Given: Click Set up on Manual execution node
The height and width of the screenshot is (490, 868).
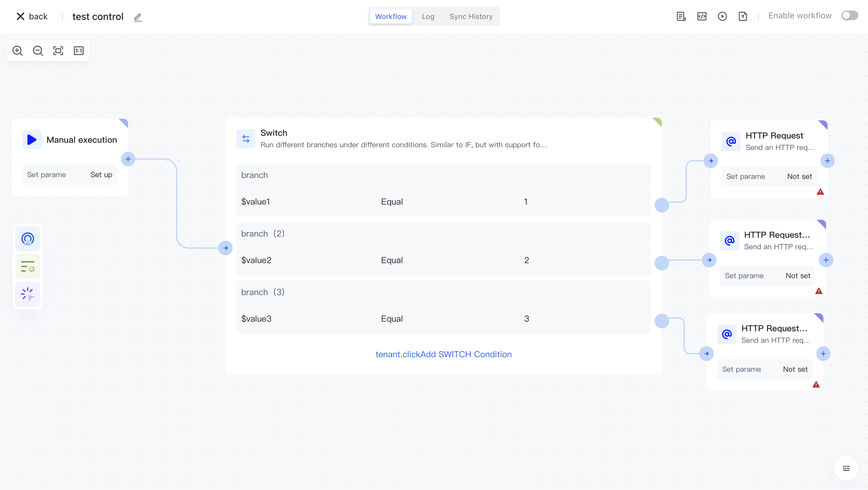Looking at the screenshot, I should (101, 174).
